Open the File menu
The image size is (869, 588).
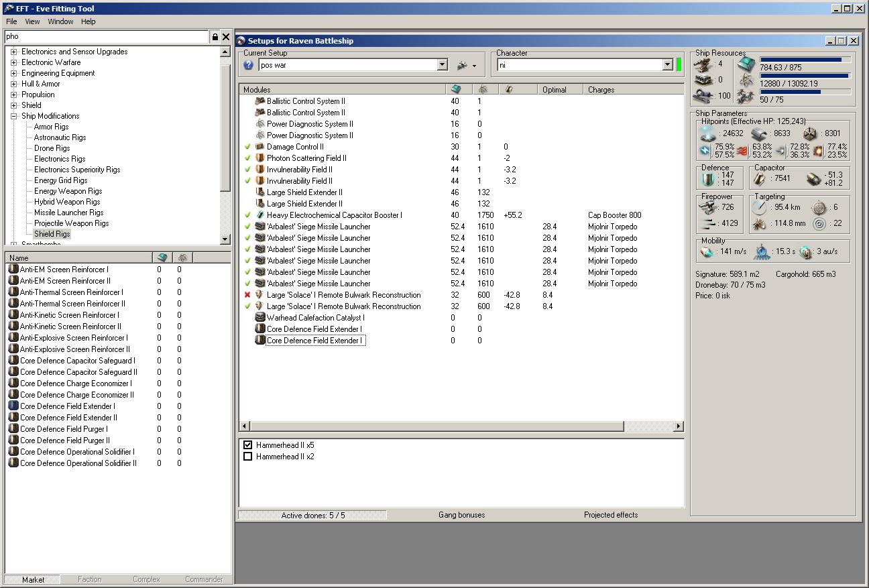pos(11,21)
